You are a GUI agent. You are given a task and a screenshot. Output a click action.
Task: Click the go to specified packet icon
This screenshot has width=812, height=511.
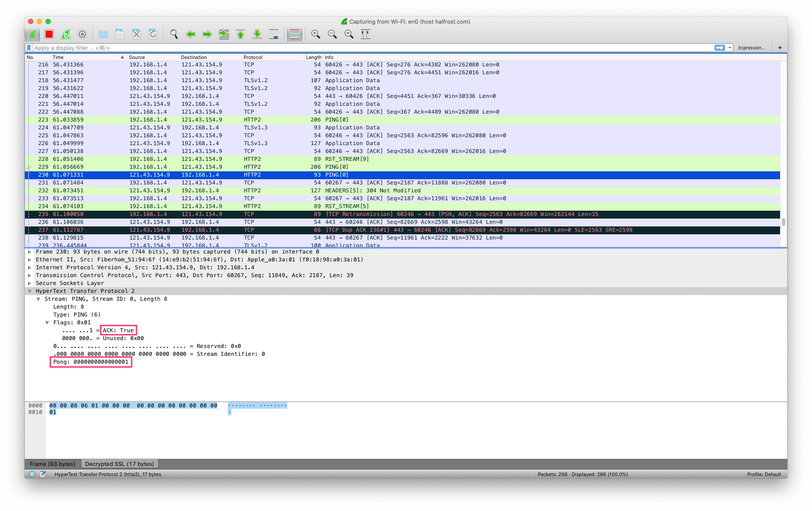(x=224, y=34)
